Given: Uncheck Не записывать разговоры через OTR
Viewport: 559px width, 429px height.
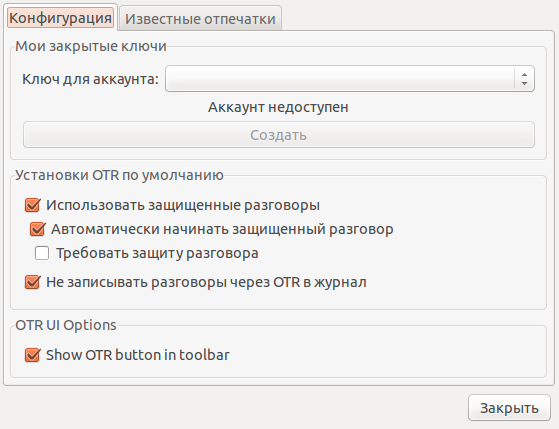Looking at the screenshot, I should coord(32,282).
